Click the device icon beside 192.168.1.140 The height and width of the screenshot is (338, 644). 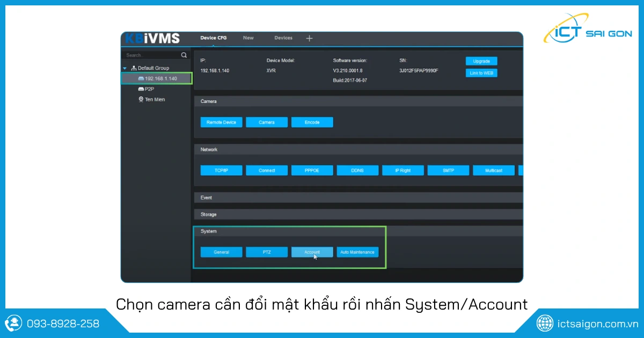(x=141, y=78)
